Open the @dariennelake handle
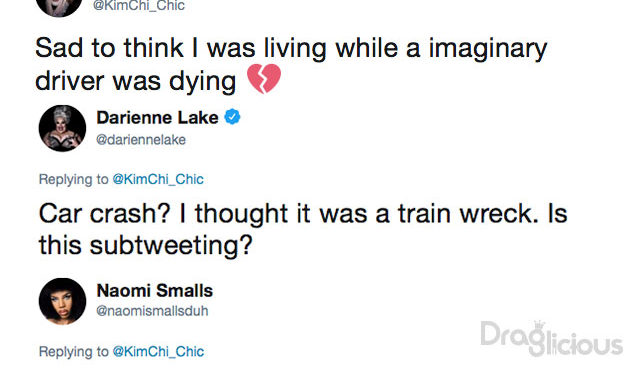Viewport: 632px width, 368px height. 141,140
